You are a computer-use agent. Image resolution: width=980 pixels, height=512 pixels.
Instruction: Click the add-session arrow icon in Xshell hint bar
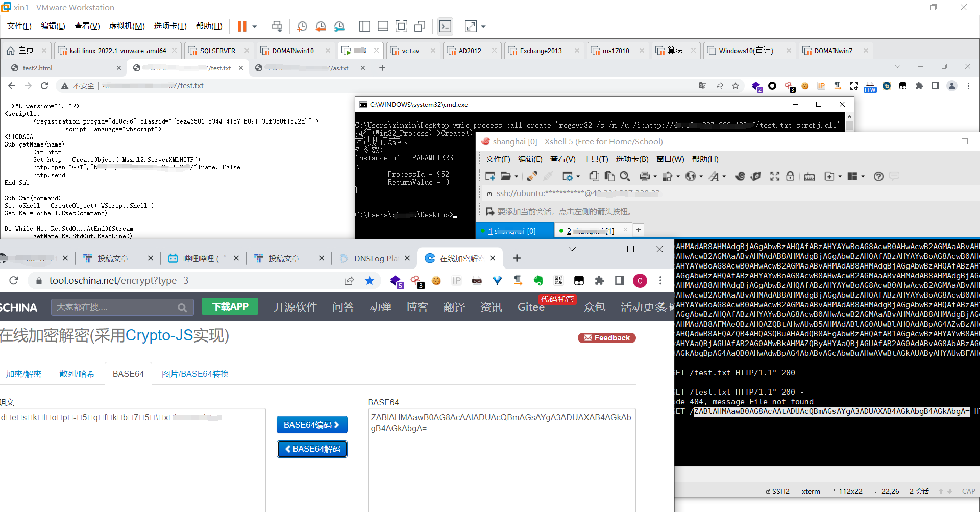coord(490,211)
